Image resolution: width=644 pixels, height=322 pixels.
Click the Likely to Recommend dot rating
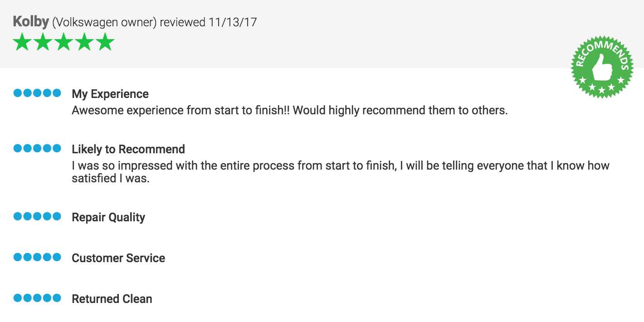[37, 148]
